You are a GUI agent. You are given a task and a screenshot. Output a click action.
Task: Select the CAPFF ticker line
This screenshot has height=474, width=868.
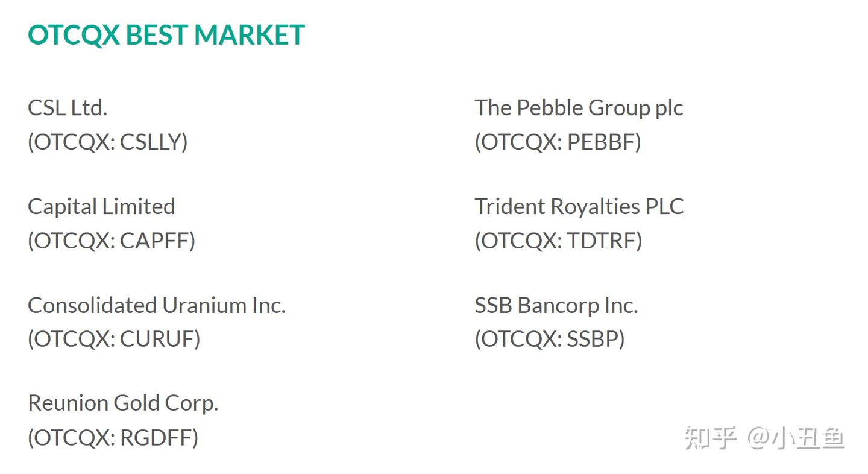112,241
